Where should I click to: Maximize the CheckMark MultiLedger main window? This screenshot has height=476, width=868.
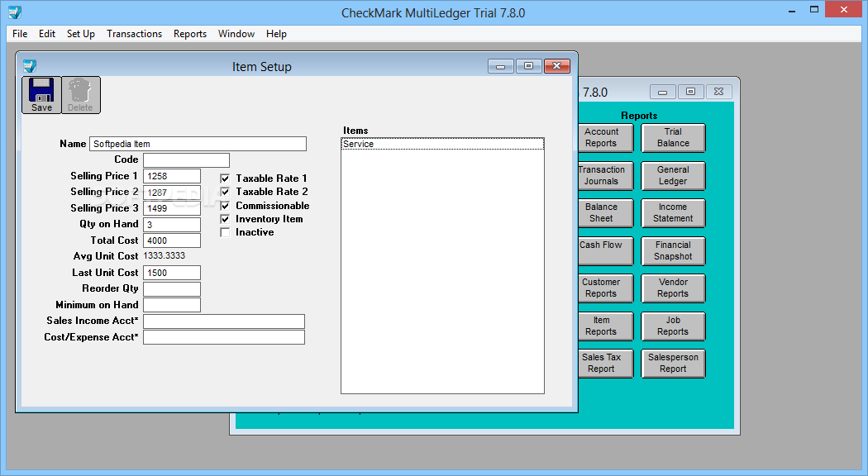pyautogui.click(x=813, y=10)
